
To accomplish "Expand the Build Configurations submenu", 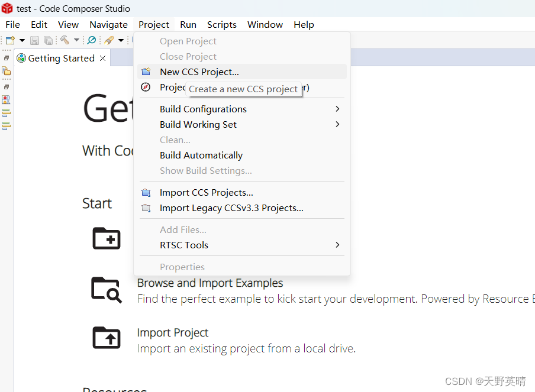I will click(242, 109).
